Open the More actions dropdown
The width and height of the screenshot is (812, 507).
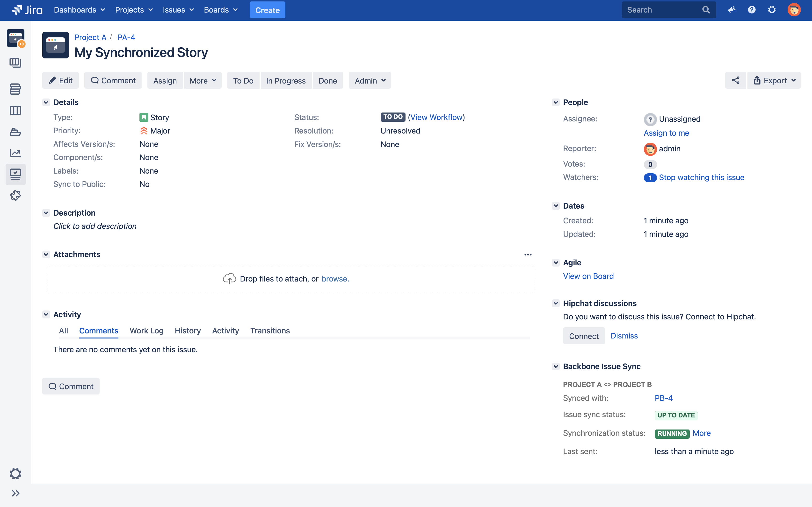(x=203, y=80)
